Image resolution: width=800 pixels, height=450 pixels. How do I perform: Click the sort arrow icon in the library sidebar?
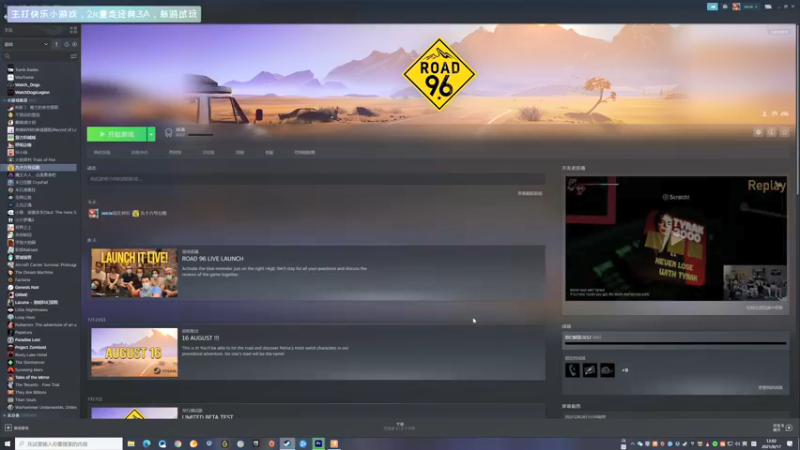[x=56, y=44]
